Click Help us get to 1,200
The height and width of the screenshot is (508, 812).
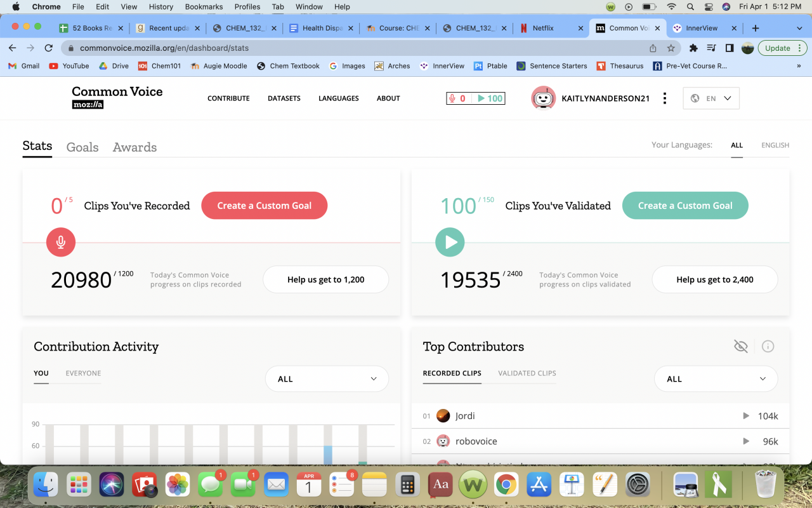(x=326, y=279)
